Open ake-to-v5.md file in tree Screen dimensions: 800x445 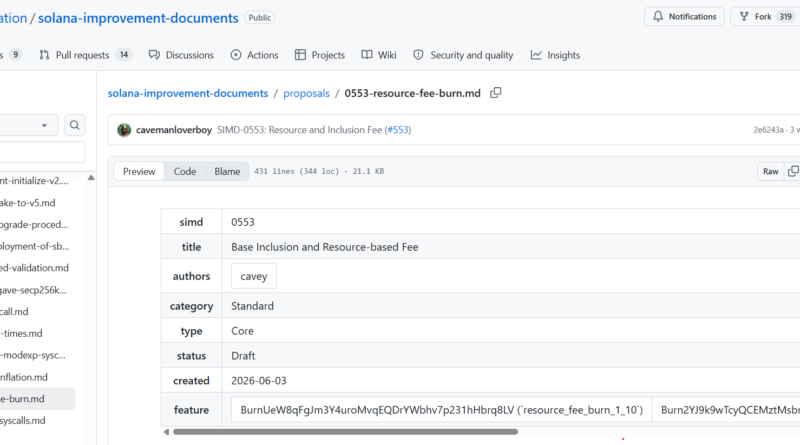click(x=28, y=203)
